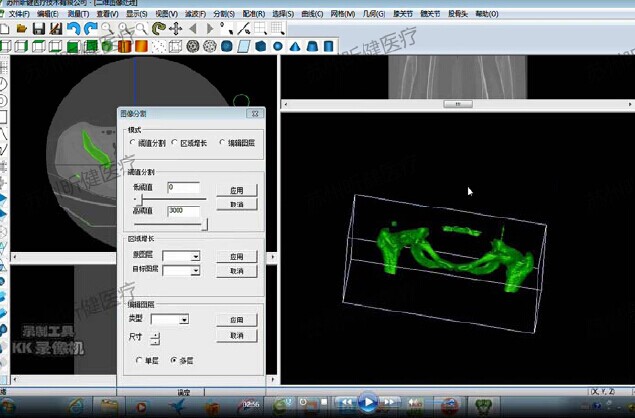Click the first magnifier zoom icon

107,29
